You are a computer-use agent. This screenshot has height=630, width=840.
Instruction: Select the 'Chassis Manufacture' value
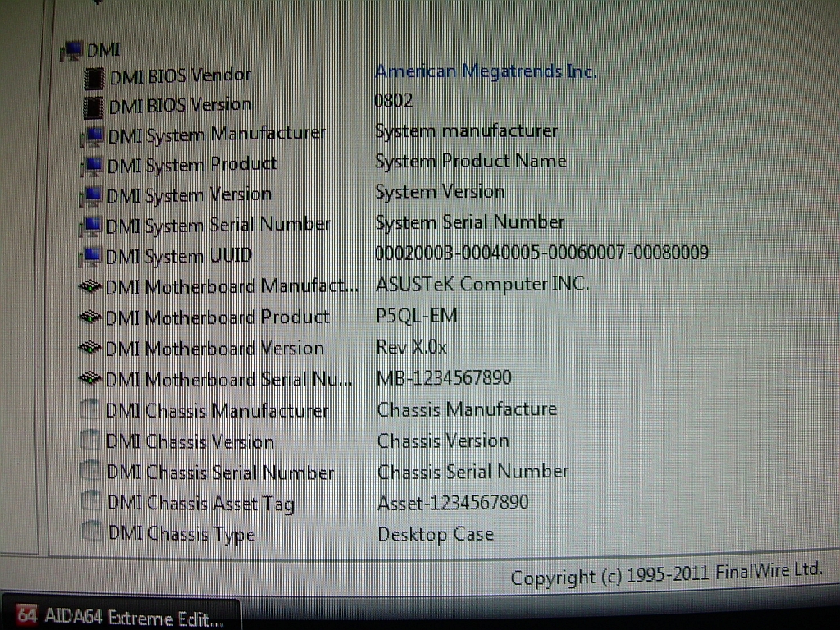click(x=467, y=409)
